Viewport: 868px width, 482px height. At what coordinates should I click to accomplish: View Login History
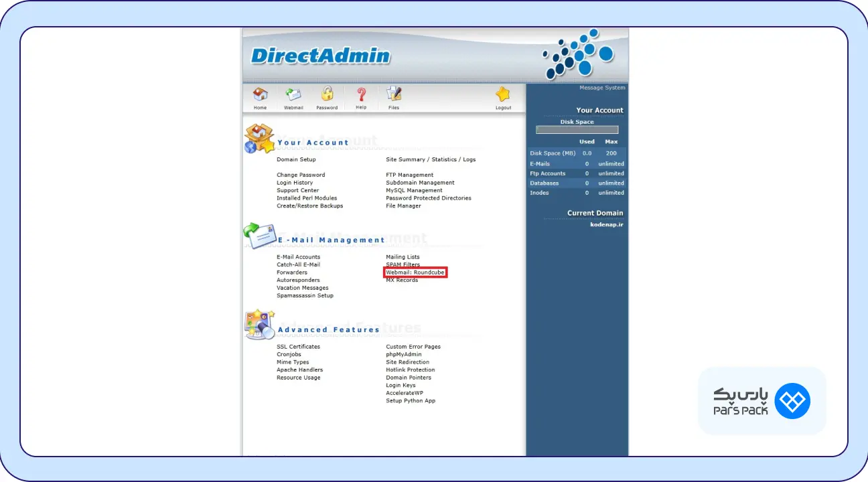tap(295, 183)
